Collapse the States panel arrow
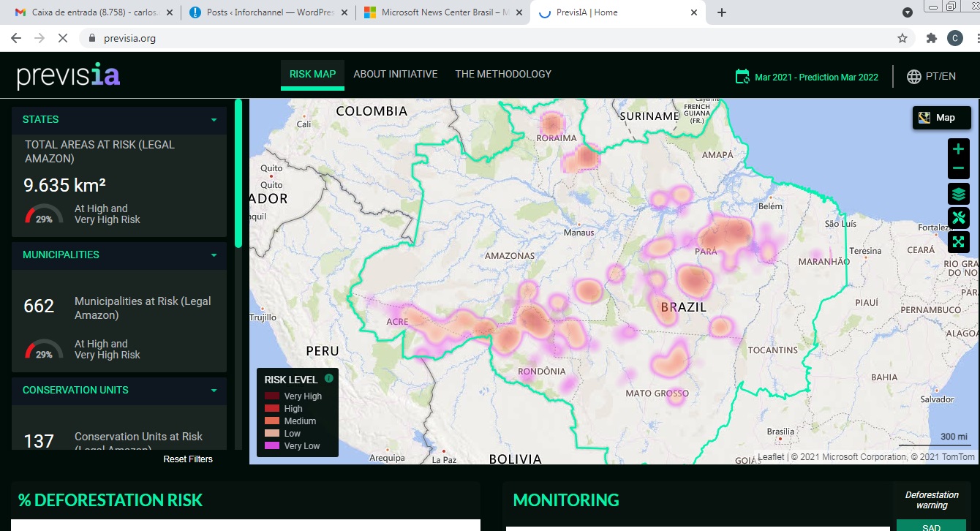 [214, 119]
